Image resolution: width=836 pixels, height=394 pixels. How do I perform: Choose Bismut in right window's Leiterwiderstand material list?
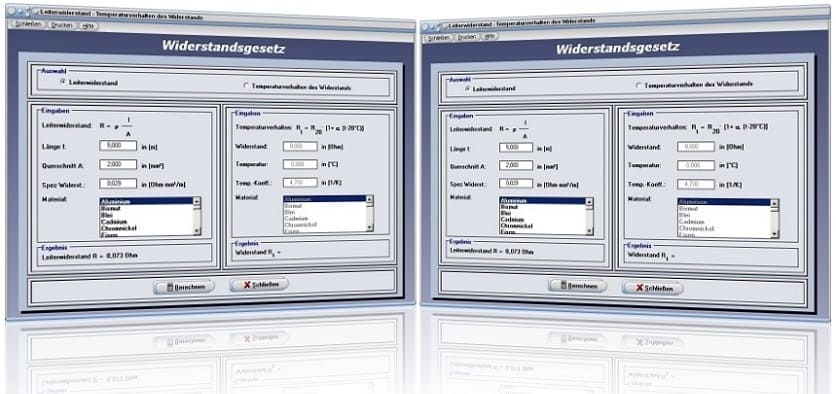coord(542,207)
